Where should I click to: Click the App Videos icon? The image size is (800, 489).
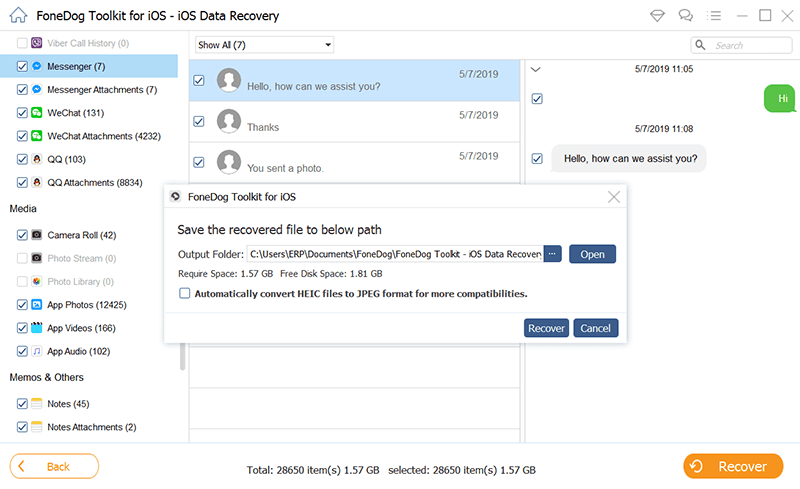(x=36, y=328)
